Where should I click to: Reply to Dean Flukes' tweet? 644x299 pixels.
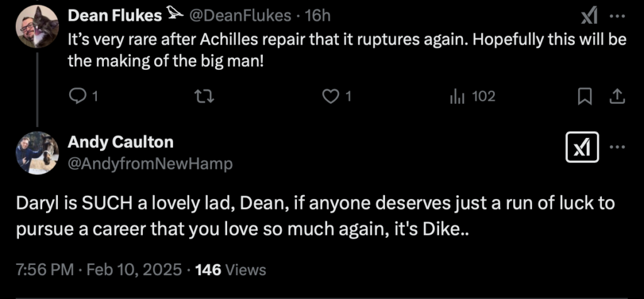(x=77, y=96)
